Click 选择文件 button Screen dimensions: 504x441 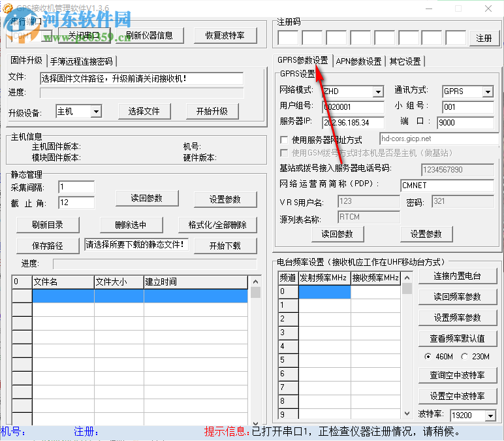point(144,111)
